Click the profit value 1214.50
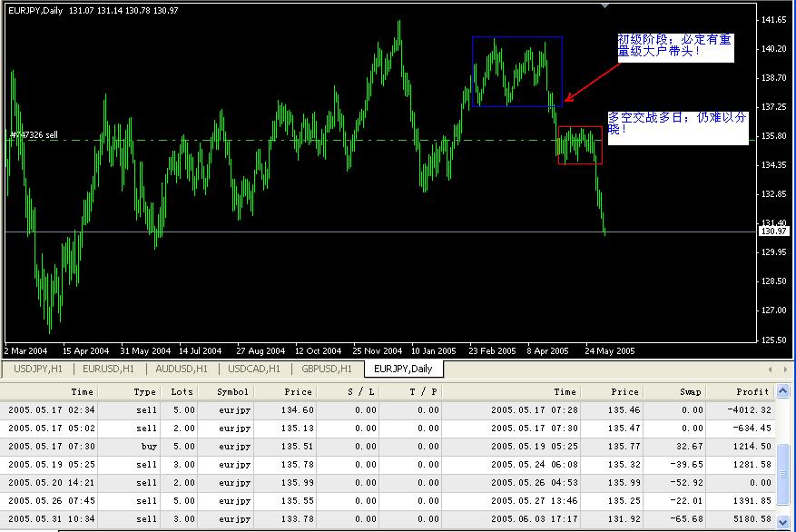This screenshot has width=796, height=532. [x=752, y=447]
